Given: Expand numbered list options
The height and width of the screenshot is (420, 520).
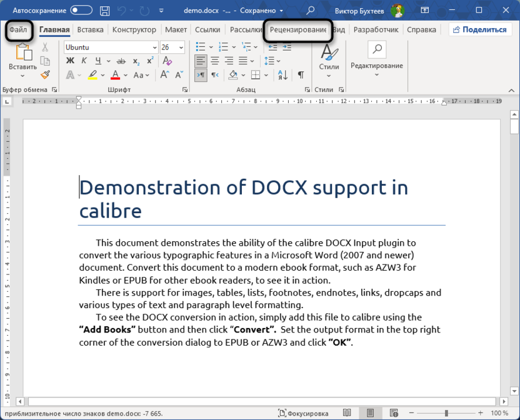Looking at the screenshot, I should pyautogui.click(x=234, y=47).
